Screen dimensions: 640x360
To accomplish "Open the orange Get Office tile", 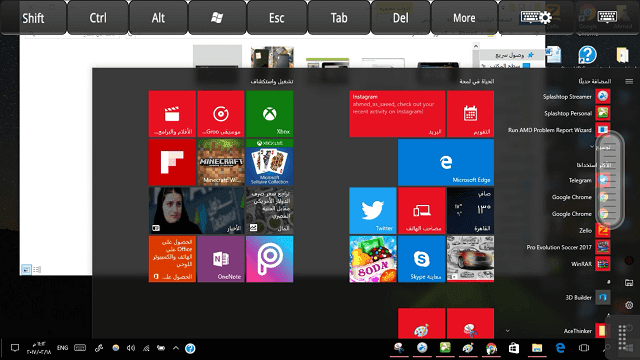I will click(172, 259).
